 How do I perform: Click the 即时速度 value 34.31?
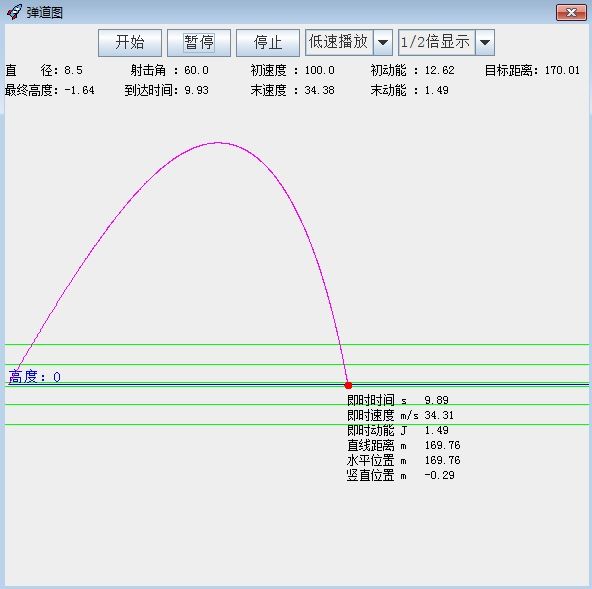click(439, 415)
